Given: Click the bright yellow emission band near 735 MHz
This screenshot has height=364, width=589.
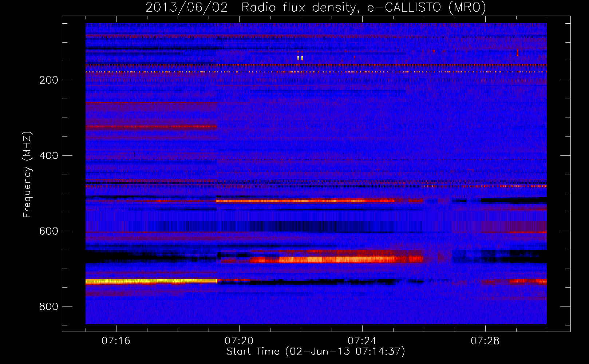Looking at the screenshot, I should (151, 281).
